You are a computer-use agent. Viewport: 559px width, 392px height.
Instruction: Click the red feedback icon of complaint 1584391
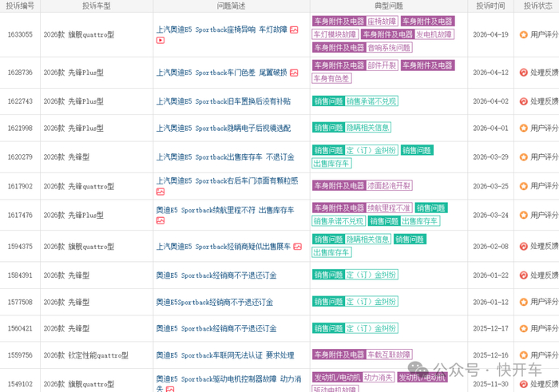(x=523, y=275)
